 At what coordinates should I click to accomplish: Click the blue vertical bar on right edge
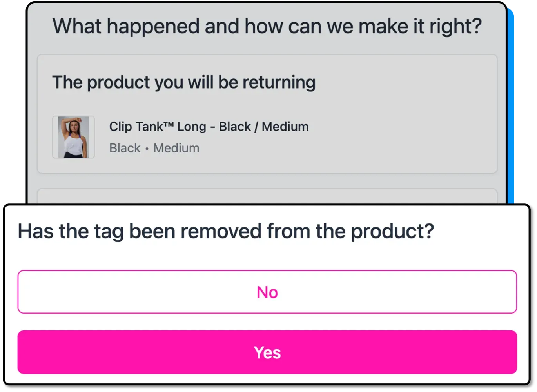(x=510, y=106)
